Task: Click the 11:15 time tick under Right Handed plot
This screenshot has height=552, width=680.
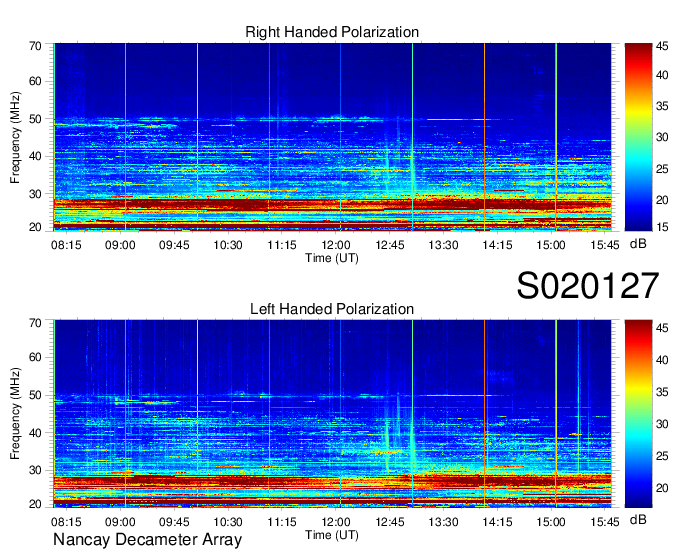Action: tap(282, 245)
